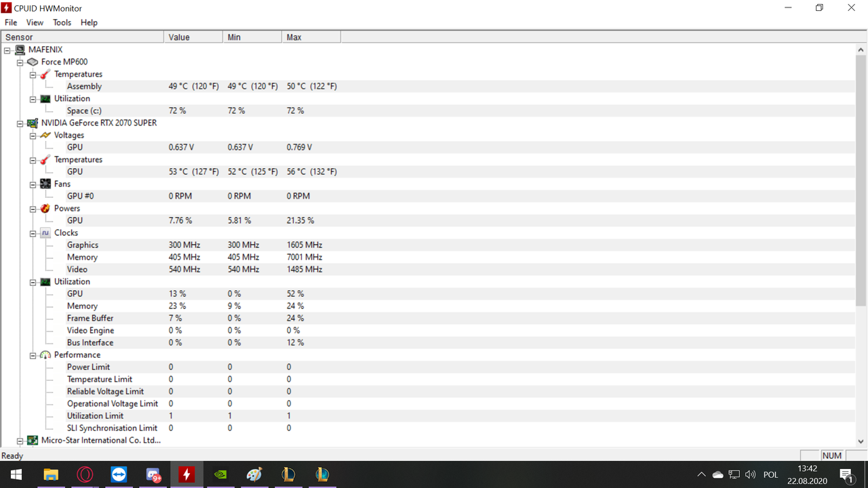Screen dimensions: 868x488
Task: Select the Bus Interface row
Action: (x=428, y=342)
